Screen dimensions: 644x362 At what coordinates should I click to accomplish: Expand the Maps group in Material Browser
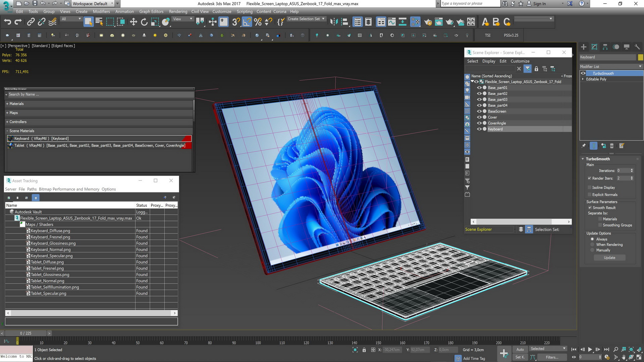pos(7,113)
